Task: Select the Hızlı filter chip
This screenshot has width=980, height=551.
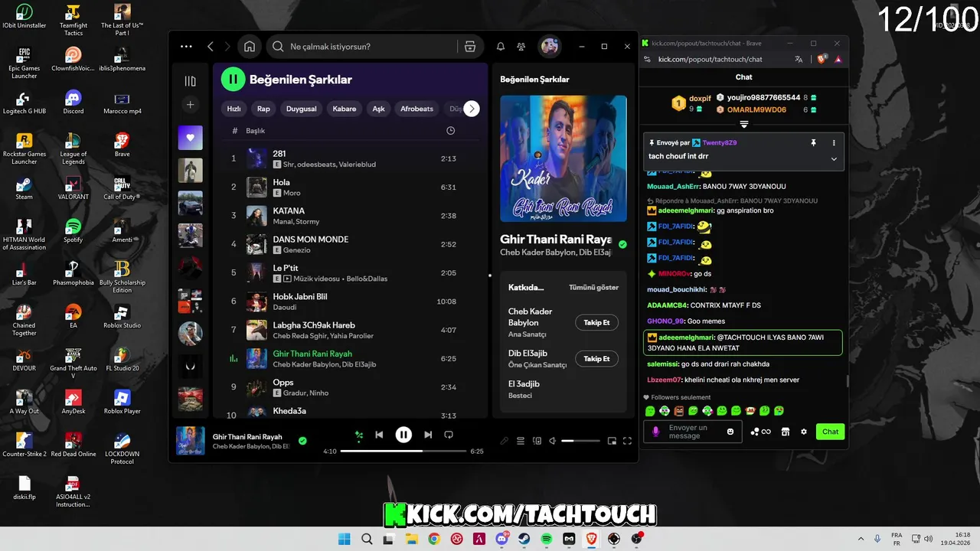Action: [x=234, y=109]
